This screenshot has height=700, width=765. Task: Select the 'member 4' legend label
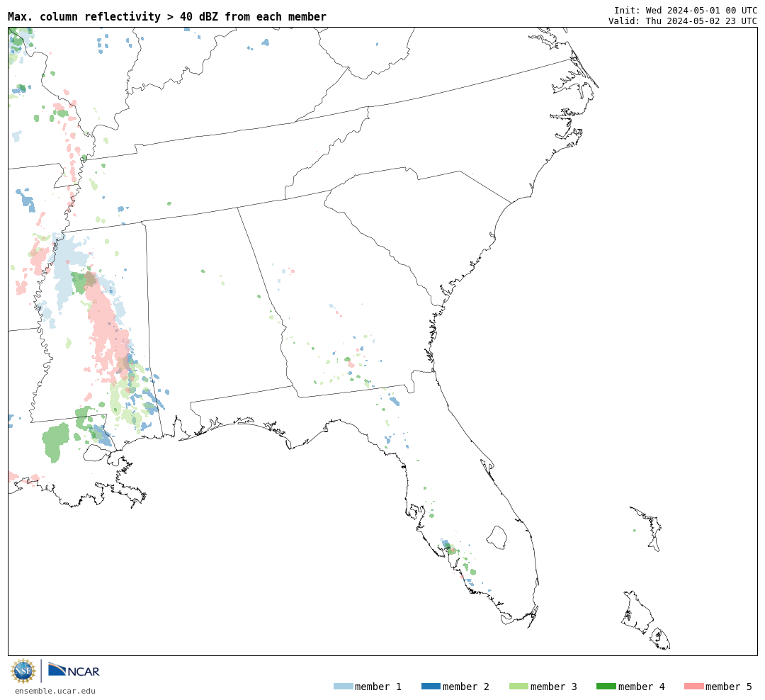pyautogui.click(x=642, y=687)
